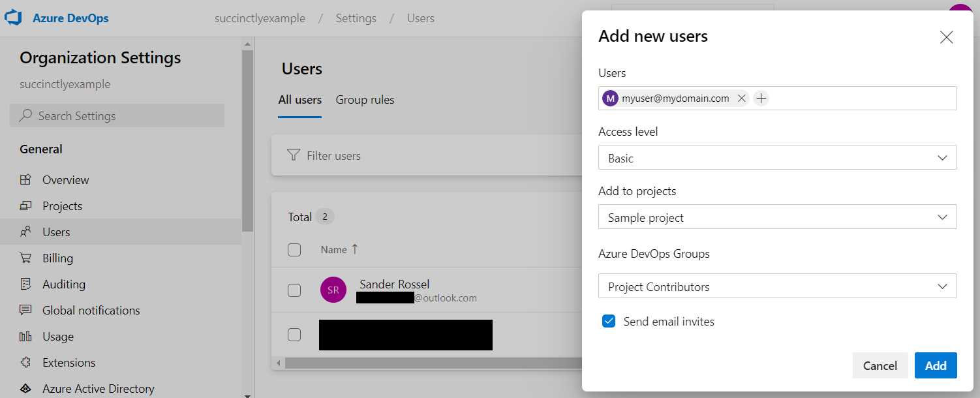Click Users in the breadcrumb
Screen dimensions: 980x398
pos(420,18)
